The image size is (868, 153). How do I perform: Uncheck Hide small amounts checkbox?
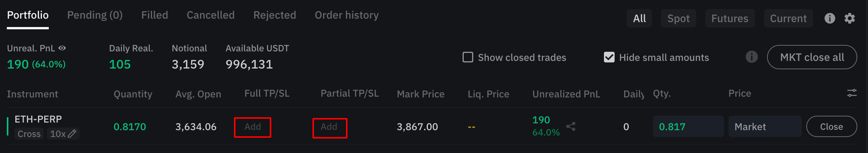[x=609, y=57]
